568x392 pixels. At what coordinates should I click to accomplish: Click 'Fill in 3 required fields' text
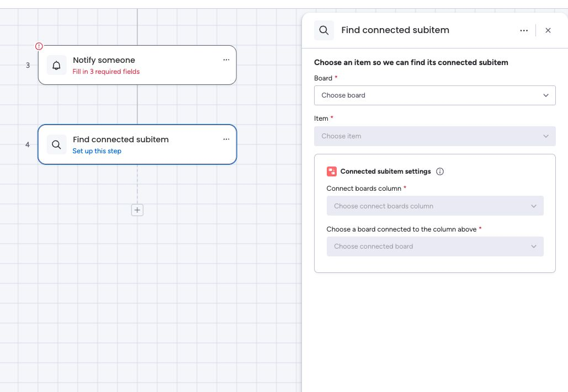click(106, 71)
